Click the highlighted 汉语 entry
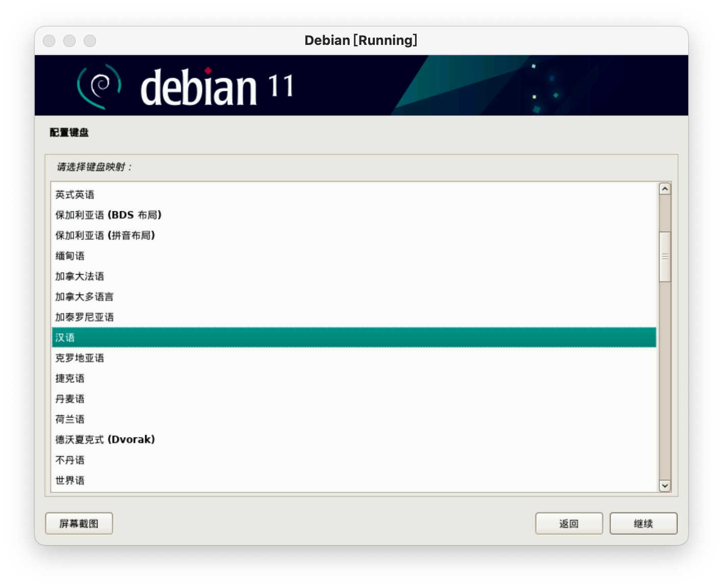 point(354,337)
